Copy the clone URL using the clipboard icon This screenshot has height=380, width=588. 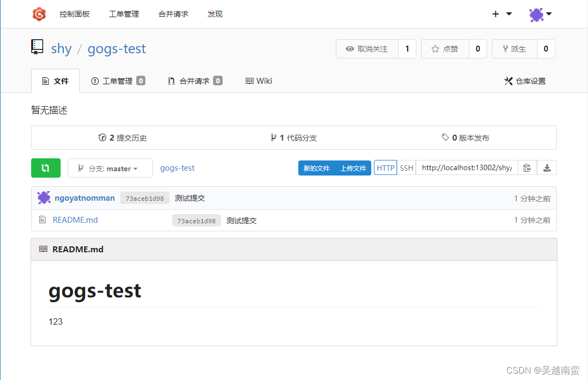(x=527, y=167)
